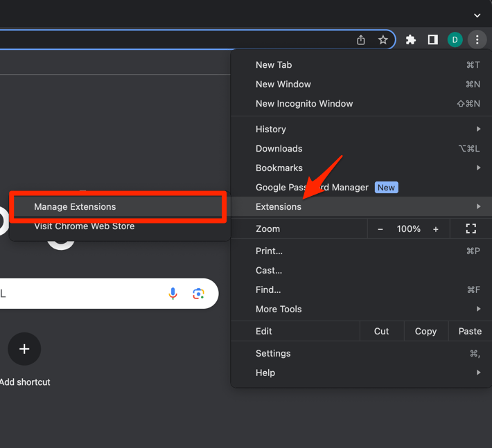The height and width of the screenshot is (448, 492).
Task: Choose New Window menu item
Action: pyautogui.click(x=361, y=84)
